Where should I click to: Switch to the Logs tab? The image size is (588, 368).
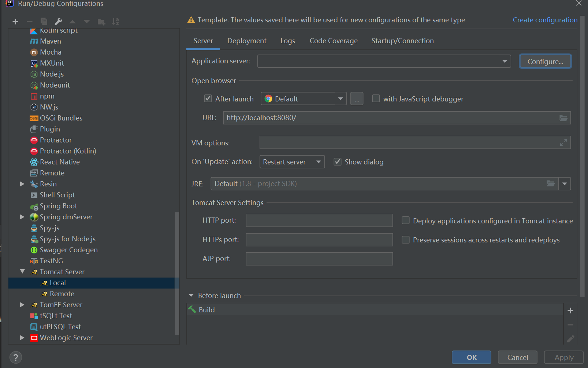(288, 41)
